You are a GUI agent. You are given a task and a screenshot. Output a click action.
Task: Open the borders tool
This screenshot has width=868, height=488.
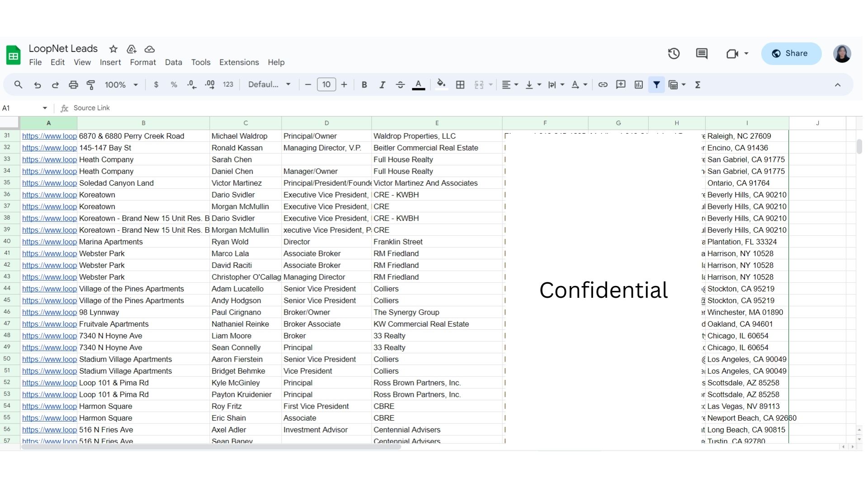click(x=460, y=85)
